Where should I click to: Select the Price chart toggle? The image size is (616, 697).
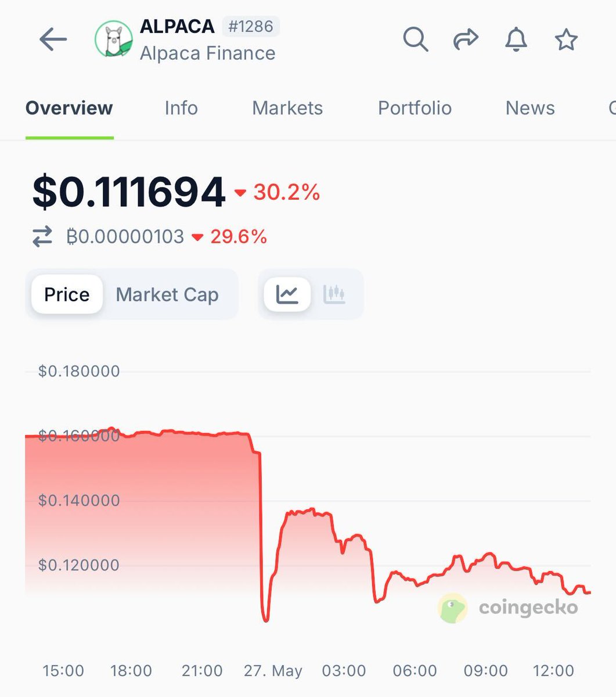pos(67,294)
